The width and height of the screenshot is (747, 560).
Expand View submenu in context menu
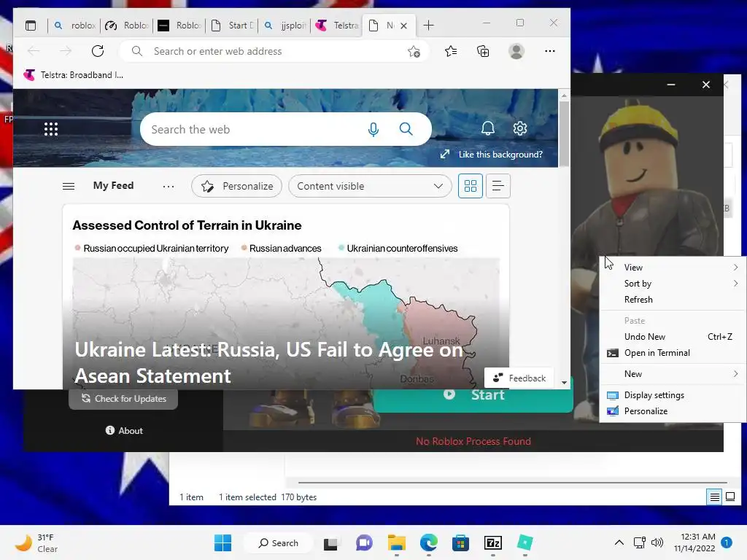(672, 268)
